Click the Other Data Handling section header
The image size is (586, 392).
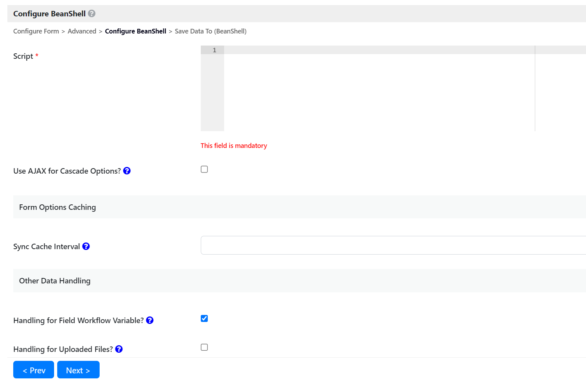tap(300, 281)
